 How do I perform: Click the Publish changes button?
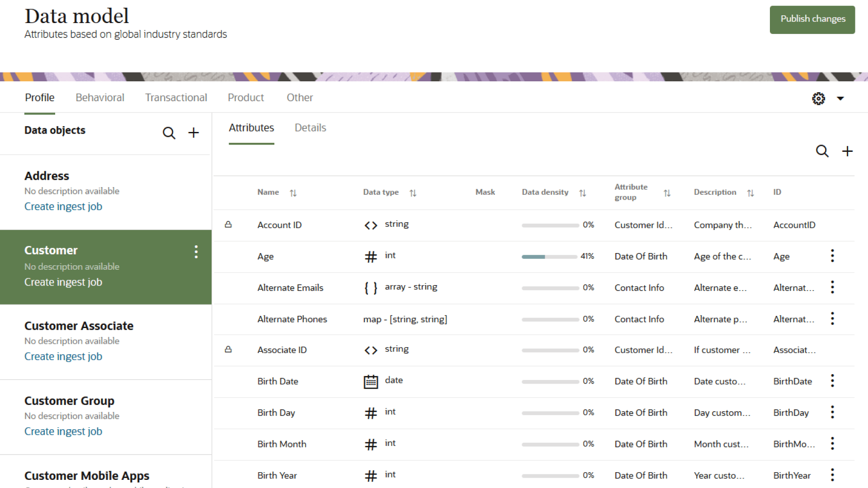[x=812, y=19]
